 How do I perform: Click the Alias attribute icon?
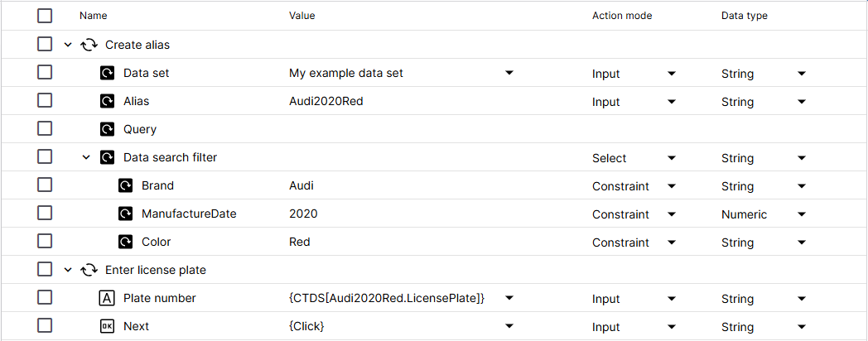[107, 101]
